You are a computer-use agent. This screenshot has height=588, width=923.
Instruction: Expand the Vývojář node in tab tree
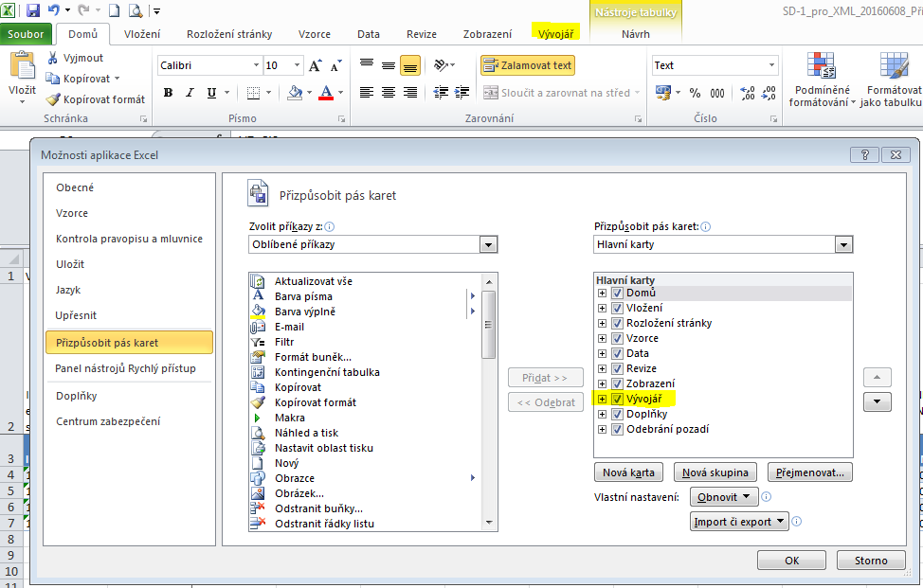tap(602, 399)
